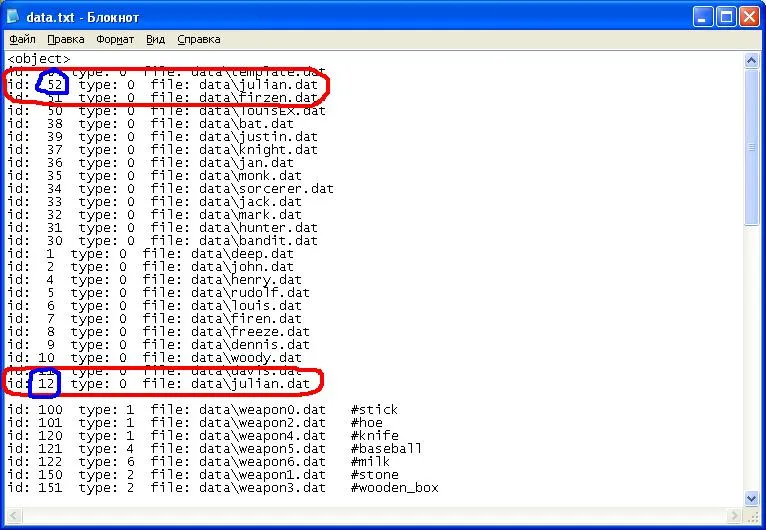Click data\monk.dat text
Viewport: 766px width, 530px height.
(x=250, y=175)
